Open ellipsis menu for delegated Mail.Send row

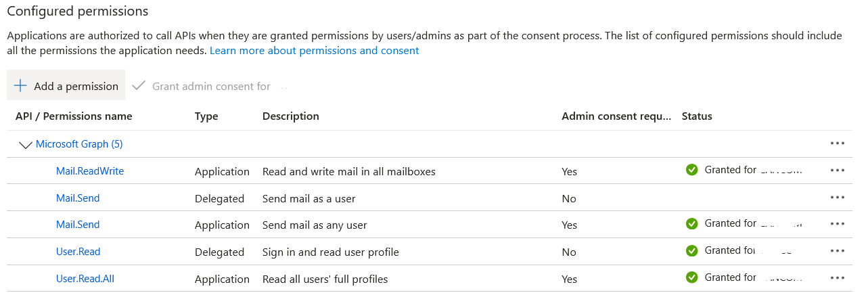pyautogui.click(x=837, y=198)
